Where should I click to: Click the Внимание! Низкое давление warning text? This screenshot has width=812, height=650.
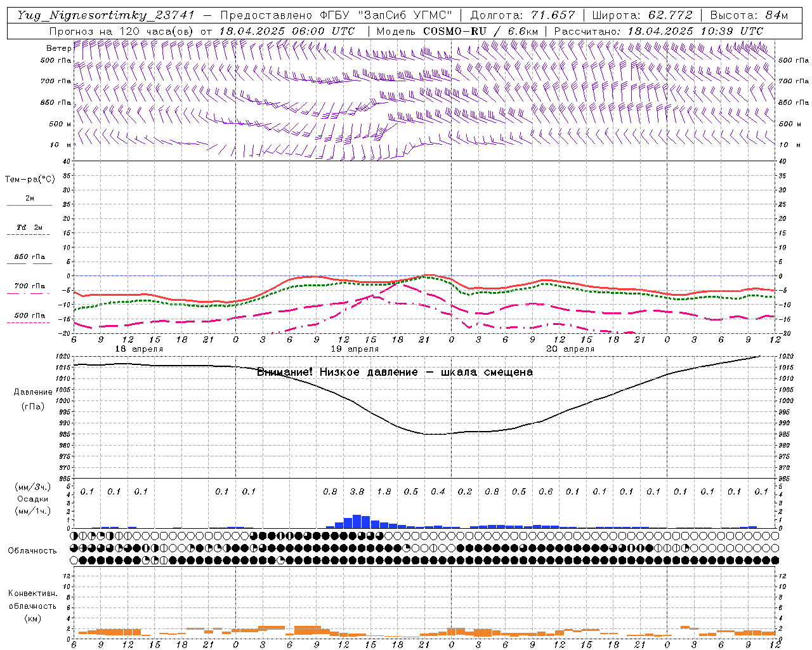[395, 372]
